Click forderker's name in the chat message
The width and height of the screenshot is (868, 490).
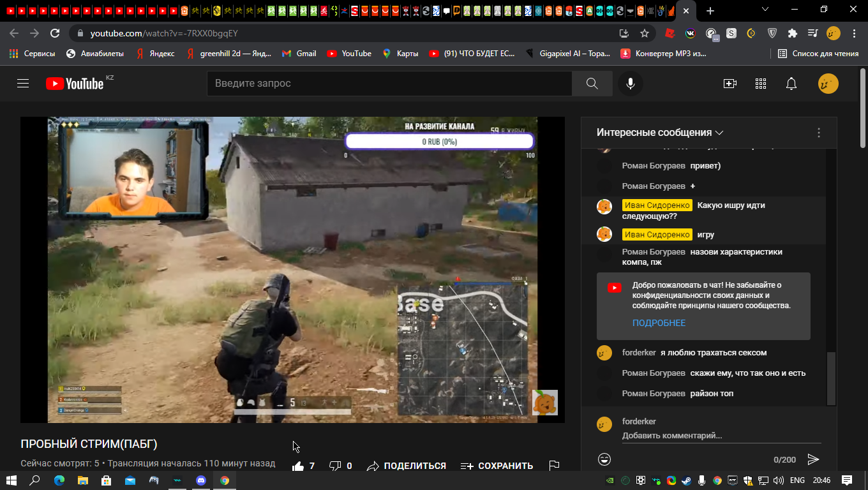639,353
